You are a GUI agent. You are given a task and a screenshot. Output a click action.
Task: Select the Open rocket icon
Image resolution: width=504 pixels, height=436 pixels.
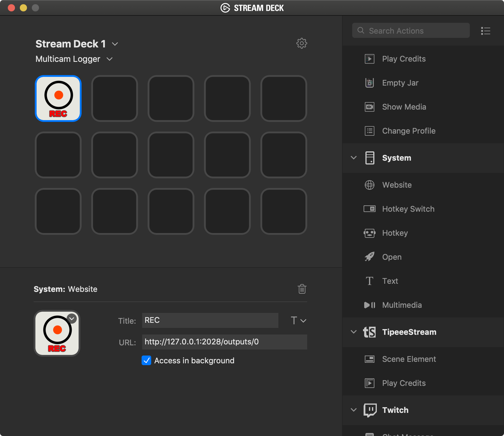click(370, 257)
